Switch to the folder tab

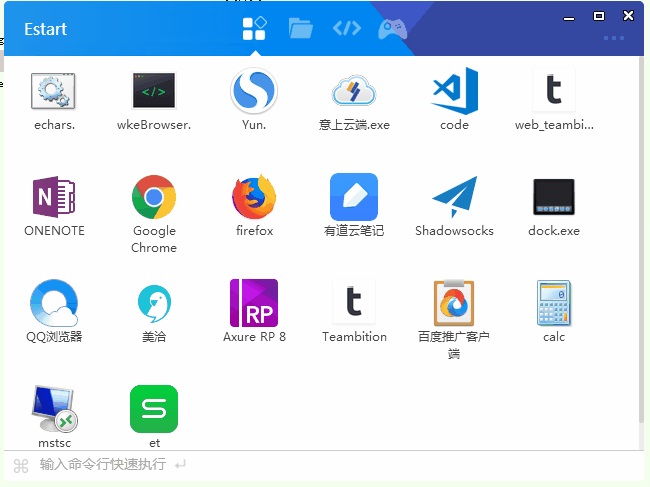300,28
